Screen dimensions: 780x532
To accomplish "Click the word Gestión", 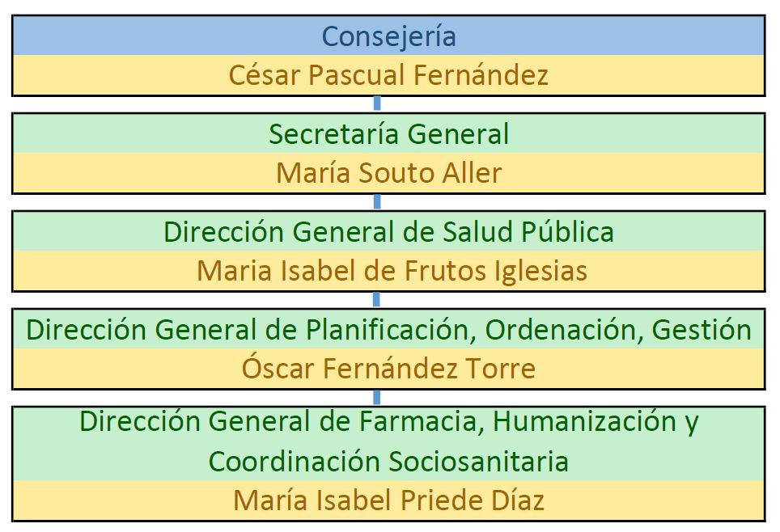I will (702, 330).
